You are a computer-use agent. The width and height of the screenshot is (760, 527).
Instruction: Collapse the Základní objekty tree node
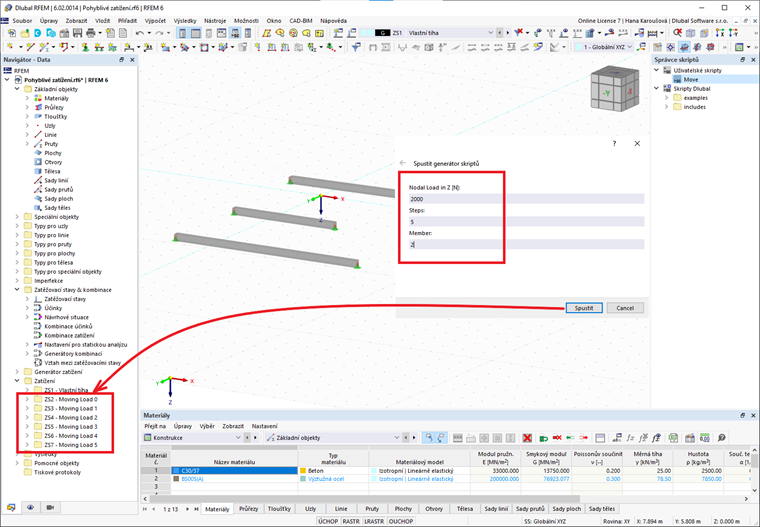17,89
